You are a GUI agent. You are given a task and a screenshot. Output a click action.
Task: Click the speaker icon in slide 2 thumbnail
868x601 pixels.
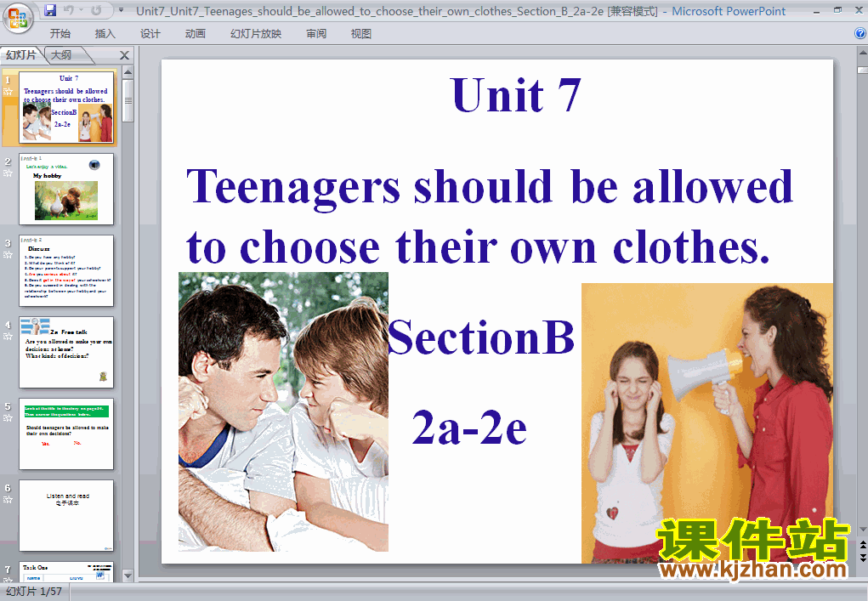click(94, 165)
